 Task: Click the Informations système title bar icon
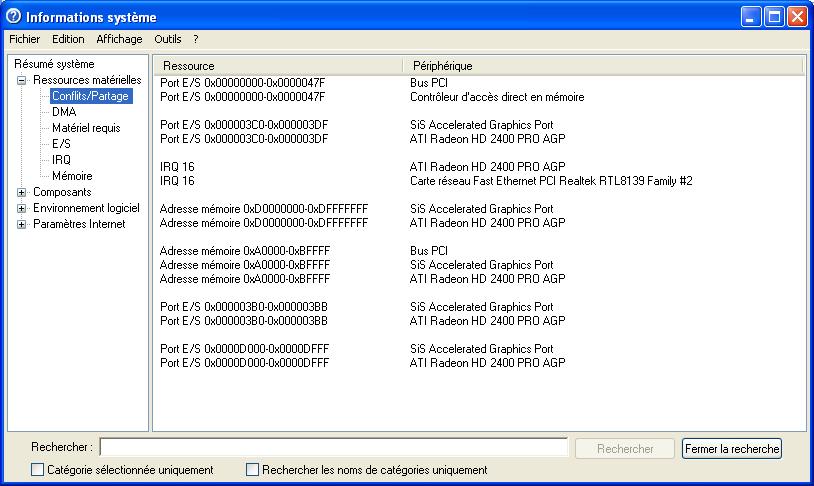(13, 17)
